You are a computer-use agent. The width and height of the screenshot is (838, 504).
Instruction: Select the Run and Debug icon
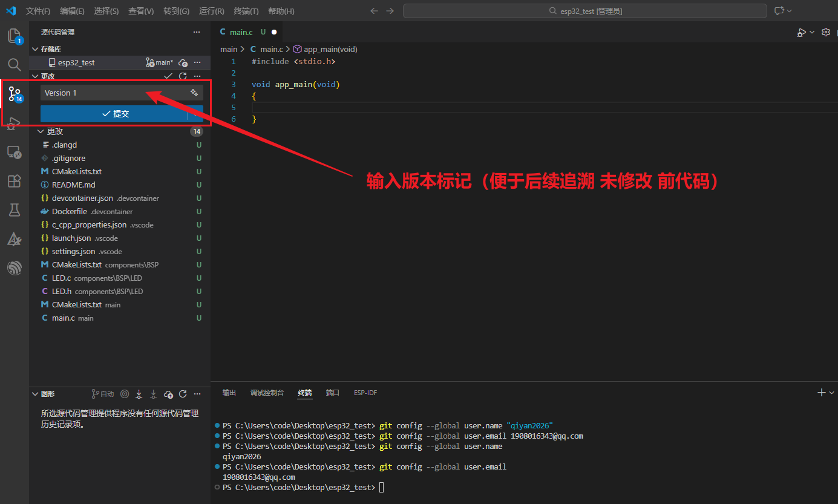[14, 123]
